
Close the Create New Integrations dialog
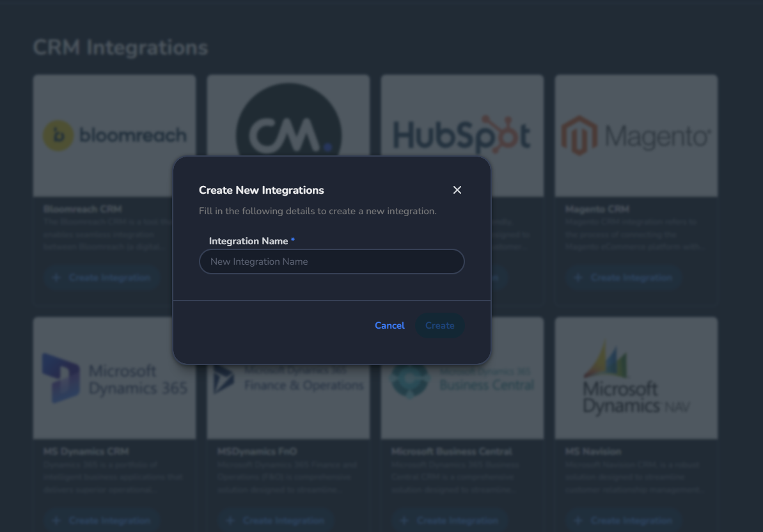pos(457,190)
